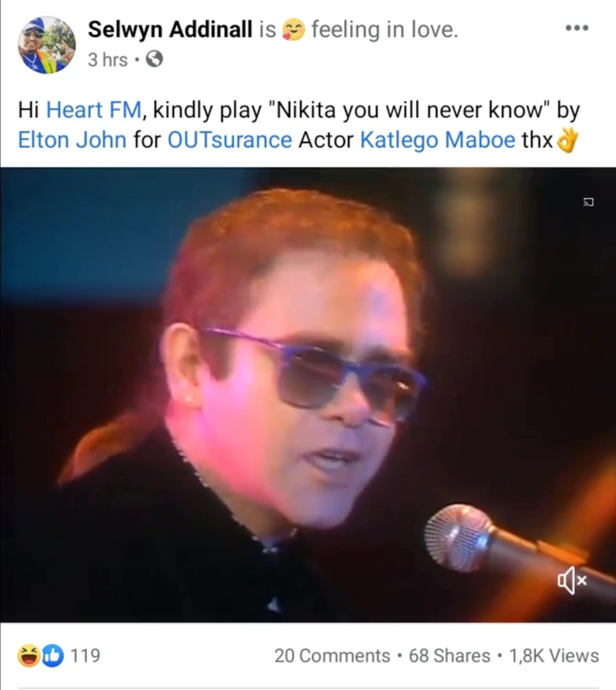616x690 pixels.
Task: Open the three-dot post options menu
Action: pos(577,27)
